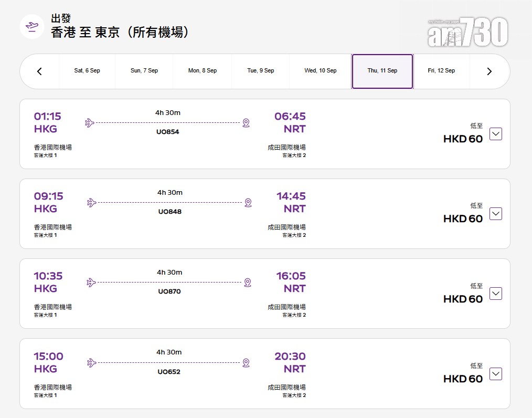Click the destination pin icon on UO854
The image size is (532, 418).
click(x=246, y=123)
